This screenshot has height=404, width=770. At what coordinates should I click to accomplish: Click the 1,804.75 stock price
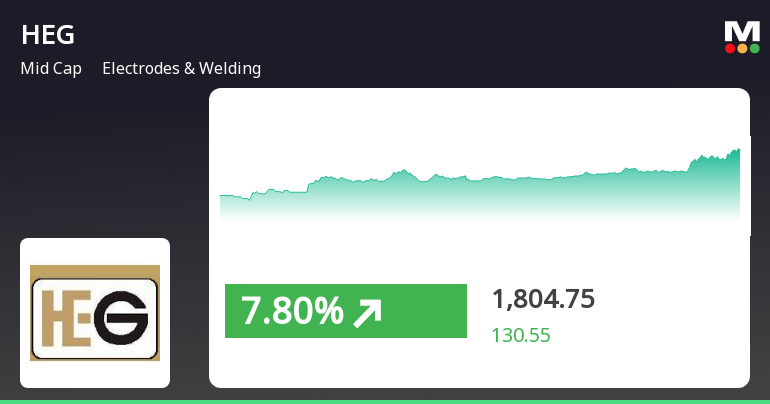[543, 299]
